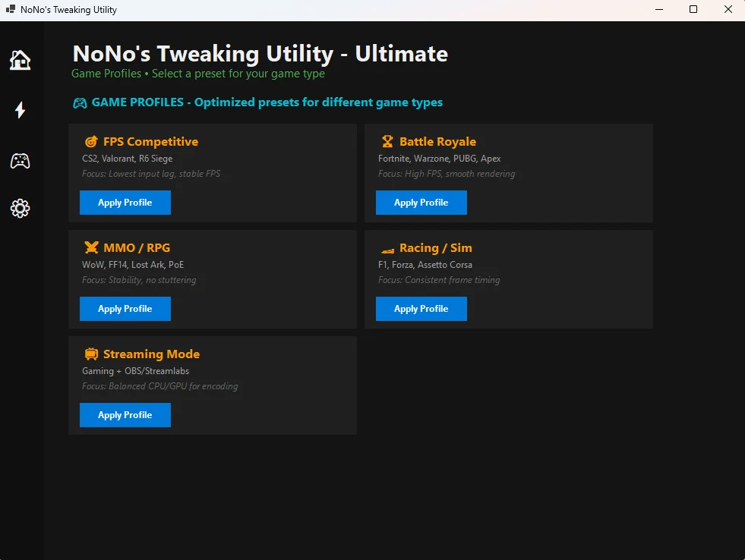Open the settings gear in the sidebar
The image size is (745, 560).
pyautogui.click(x=20, y=208)
